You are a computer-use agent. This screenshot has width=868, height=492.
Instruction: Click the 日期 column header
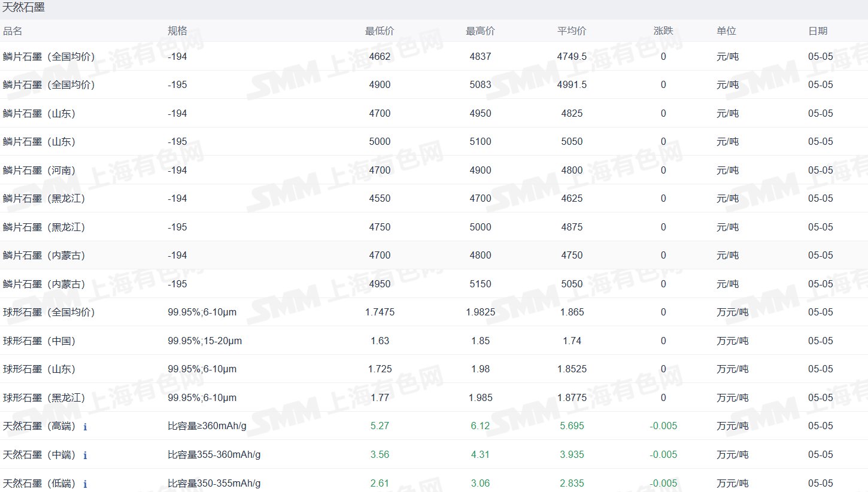(818, 31)
